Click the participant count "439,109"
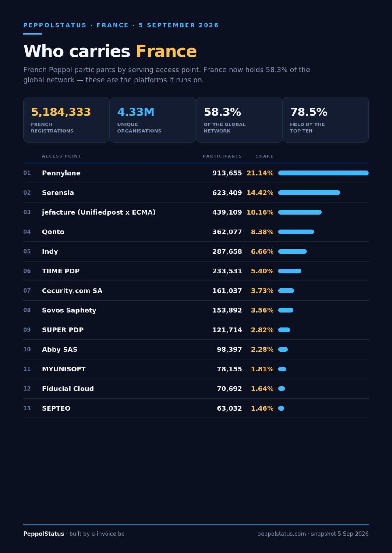The width and height of the screenshot is (392, 553). point(227,212)
